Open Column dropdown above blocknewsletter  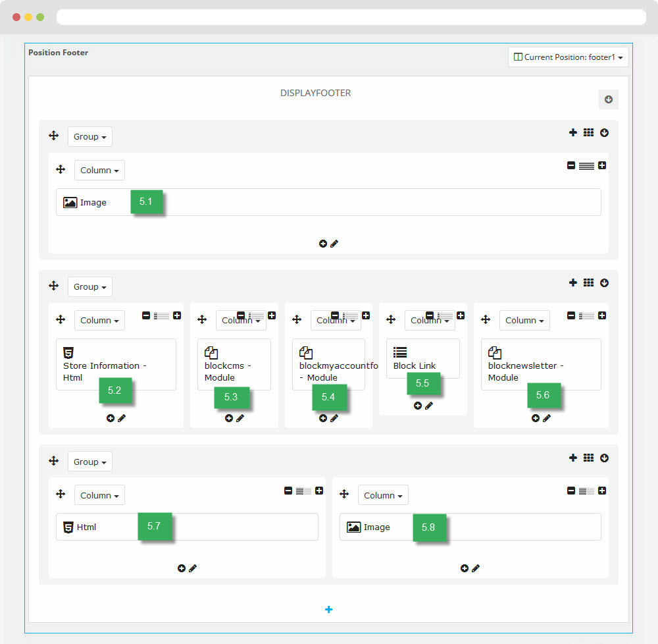[x=524, y=320]
